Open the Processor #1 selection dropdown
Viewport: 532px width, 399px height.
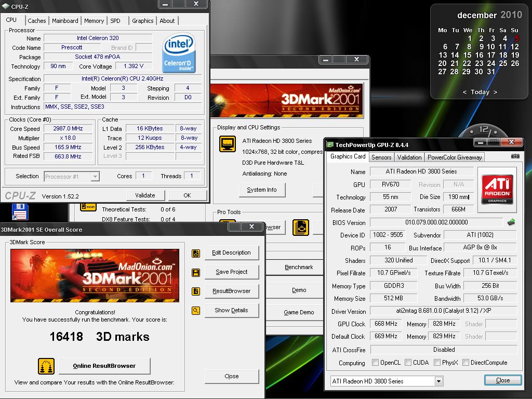pos(96,177)
